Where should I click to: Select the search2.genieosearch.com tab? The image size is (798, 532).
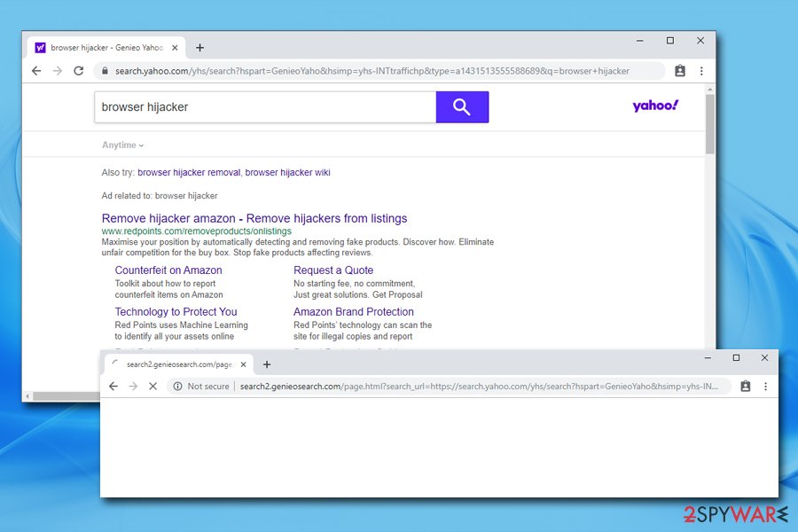[178, 364]
